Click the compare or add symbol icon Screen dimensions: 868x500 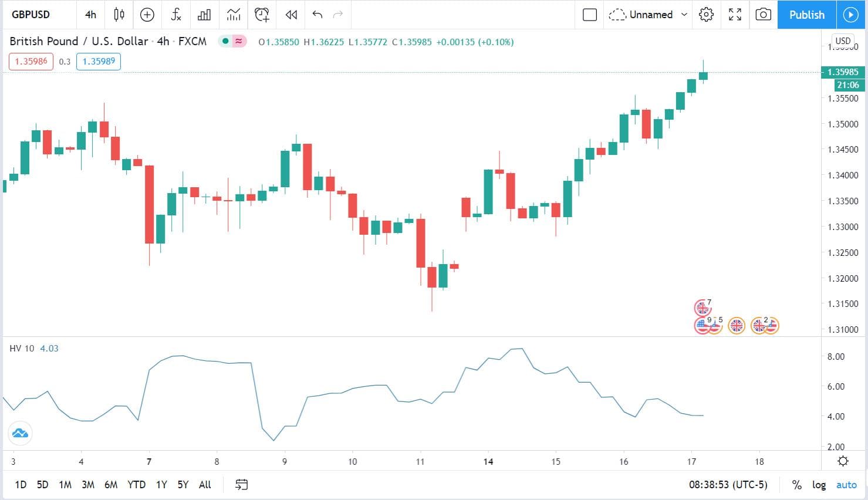coord(147,15)
